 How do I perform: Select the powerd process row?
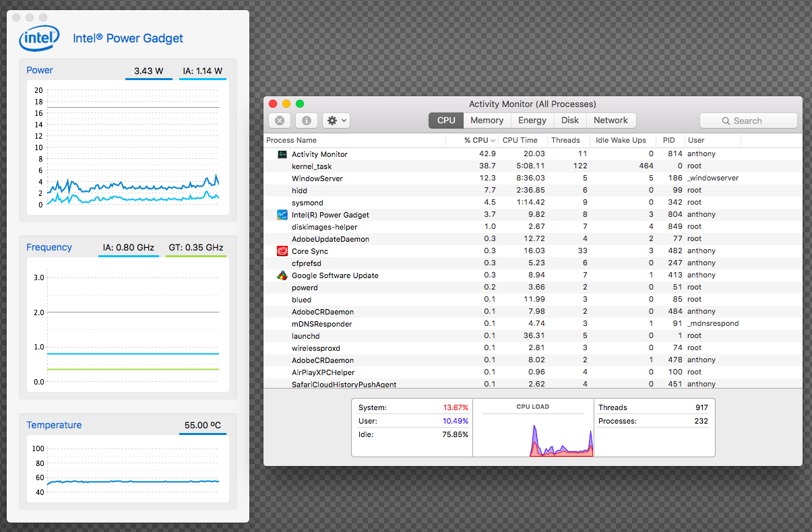tap(533, 288)
